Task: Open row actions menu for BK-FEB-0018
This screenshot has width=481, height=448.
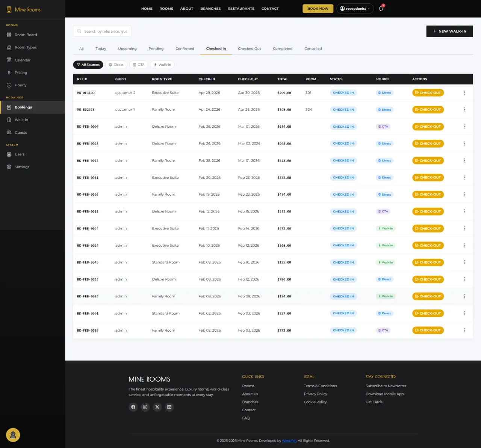Action: 464,211
